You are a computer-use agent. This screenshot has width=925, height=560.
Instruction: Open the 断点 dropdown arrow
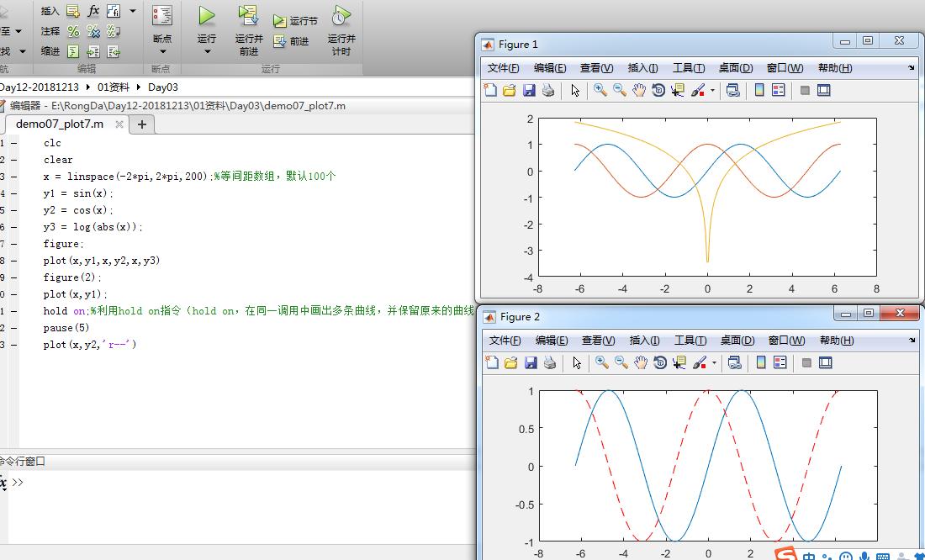tap(162, 52)
